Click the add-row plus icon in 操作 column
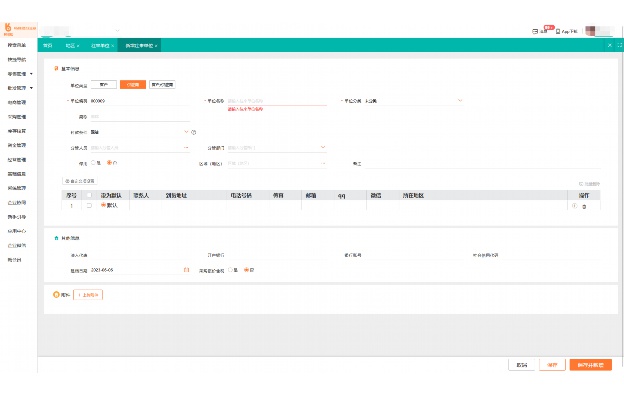The height and width of the screenshot is (395, 624). coord(574,206)
